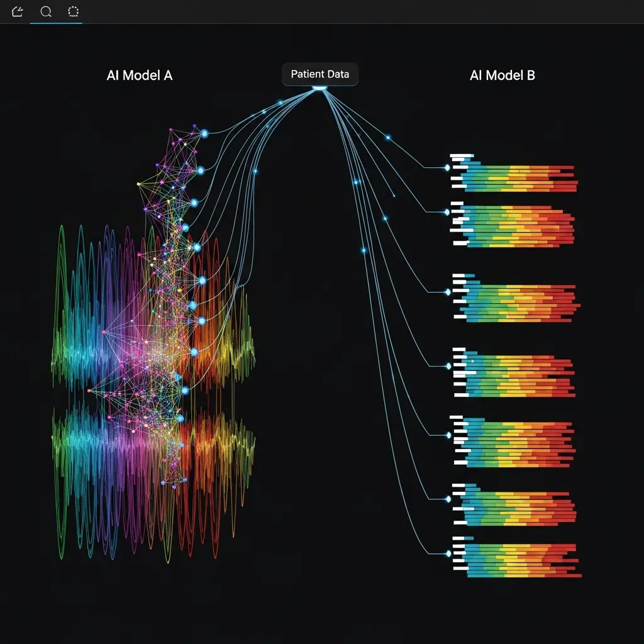Expand the topmost heatmap block under AI Model B

click(513, 173)
